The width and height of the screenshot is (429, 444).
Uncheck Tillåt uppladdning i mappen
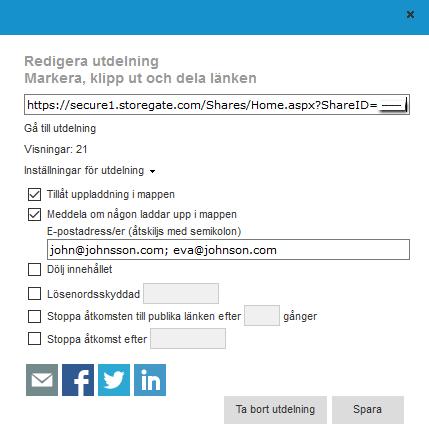coord(34,194)
